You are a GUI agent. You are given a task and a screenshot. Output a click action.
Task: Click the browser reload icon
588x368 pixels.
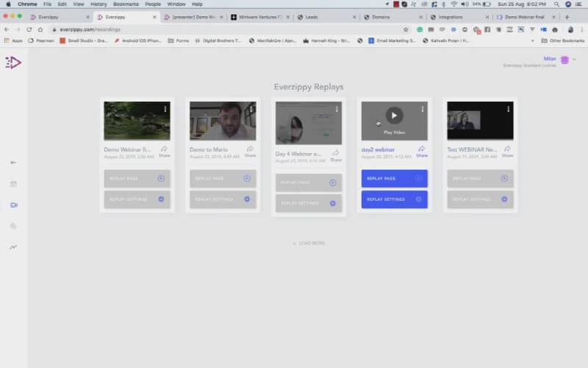pyautogui.click(x=29, y=29)
